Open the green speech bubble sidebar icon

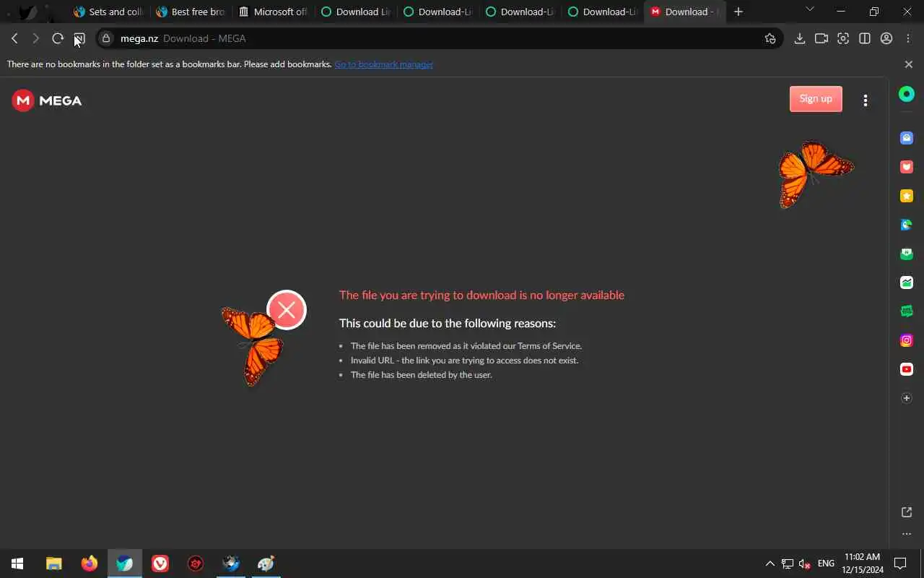907,311
